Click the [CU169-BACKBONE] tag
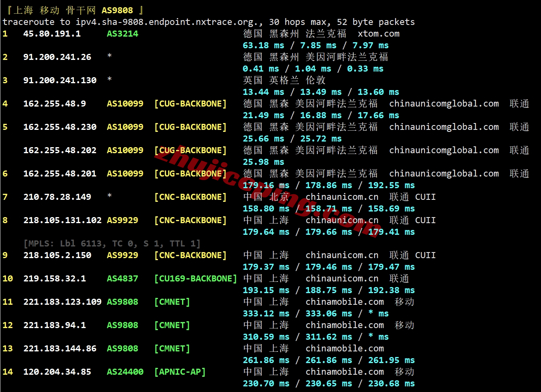This screenshot has width=541, height=392. pyautogui.click(x=195, y=279)
